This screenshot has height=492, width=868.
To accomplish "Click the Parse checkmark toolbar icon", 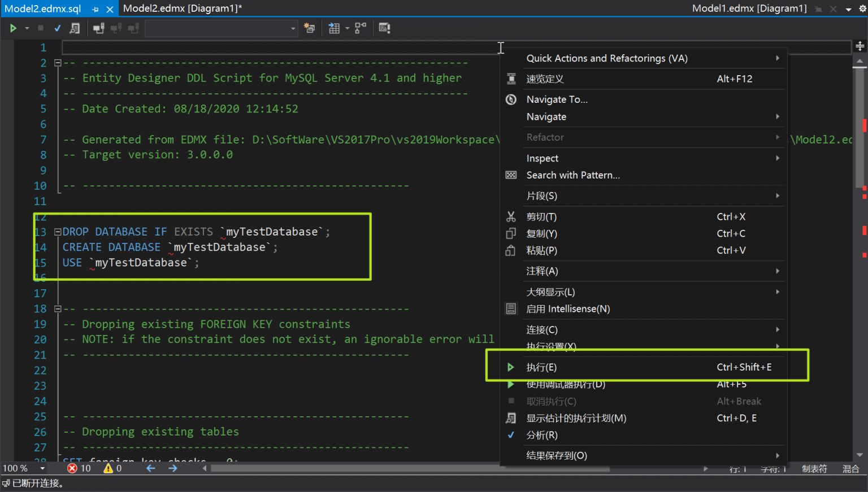I will (x=57, y=28).
